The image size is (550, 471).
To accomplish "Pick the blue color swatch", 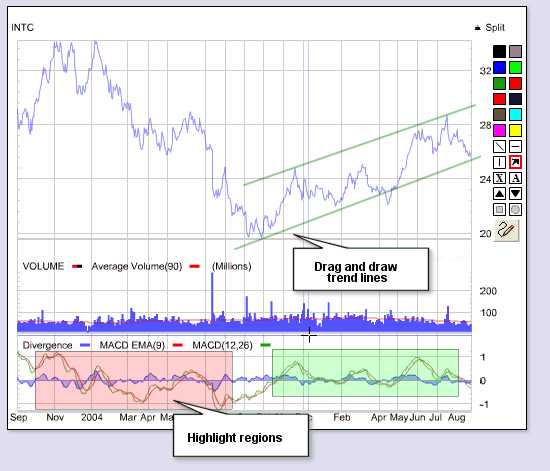I will click(499, 67).
